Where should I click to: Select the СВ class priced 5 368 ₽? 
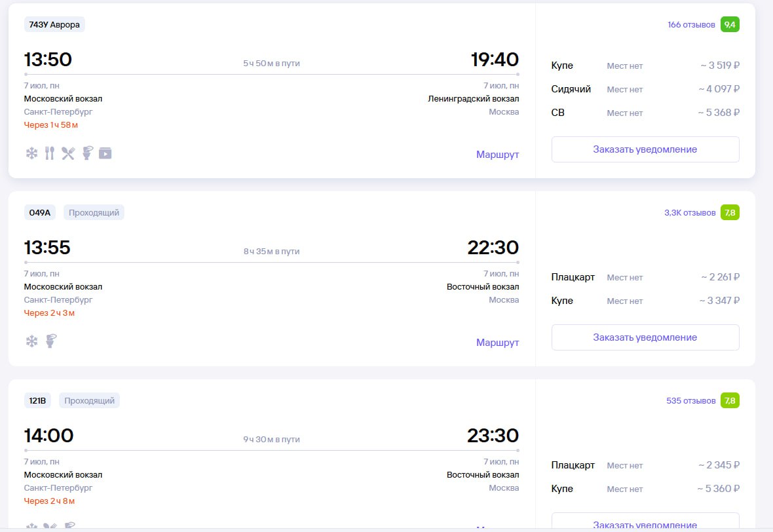pos(645,113)
